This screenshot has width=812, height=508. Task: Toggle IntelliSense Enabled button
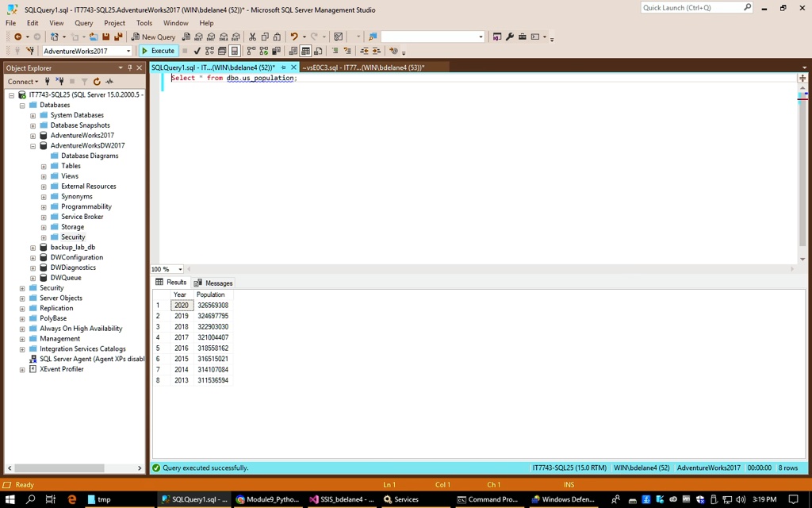235,51
